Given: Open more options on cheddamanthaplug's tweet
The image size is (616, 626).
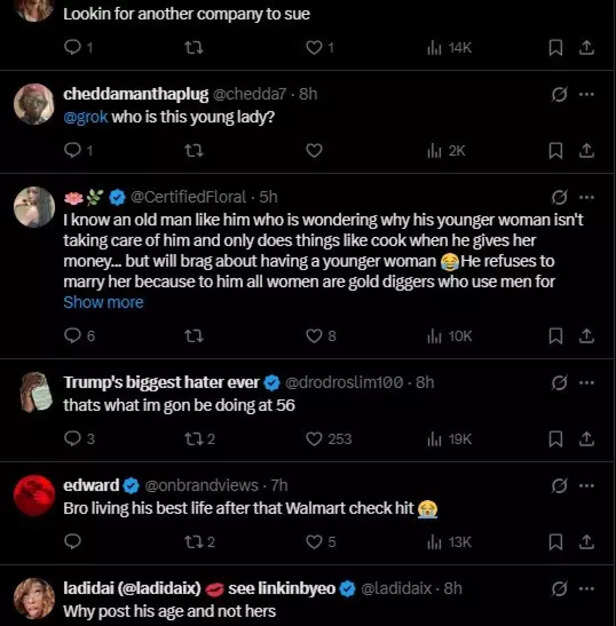Looking at the screenshot, I should [587, 94].
